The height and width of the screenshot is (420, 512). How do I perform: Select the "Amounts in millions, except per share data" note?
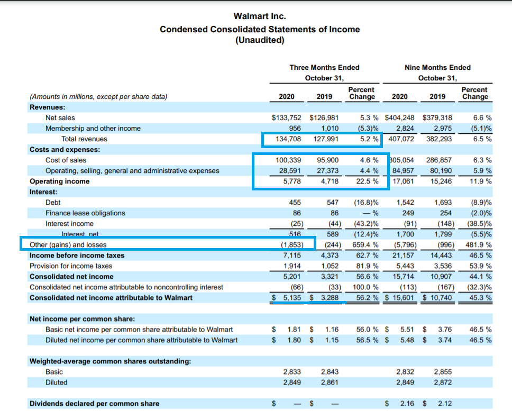[98, 96]
